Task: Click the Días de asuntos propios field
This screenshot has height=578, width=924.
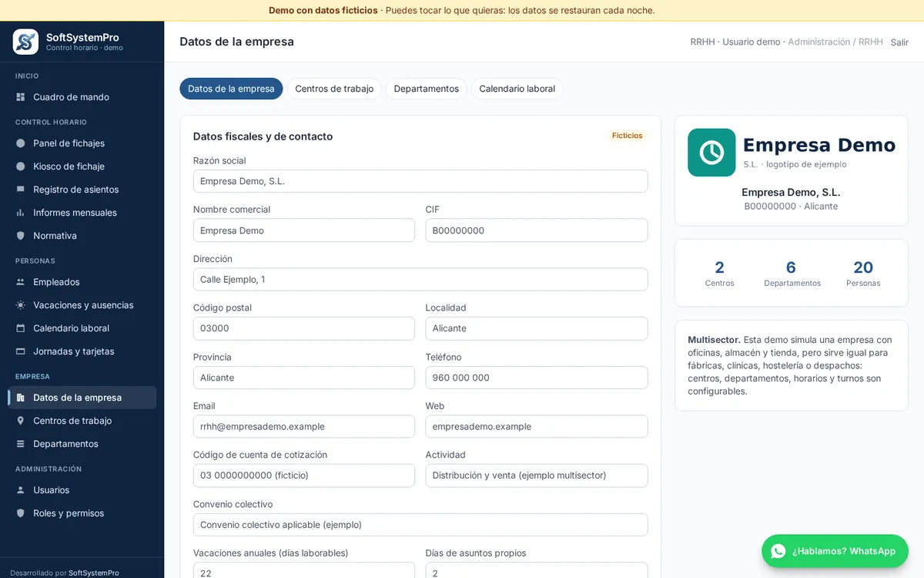Action: pyautogui.click(x=537, y=570)
